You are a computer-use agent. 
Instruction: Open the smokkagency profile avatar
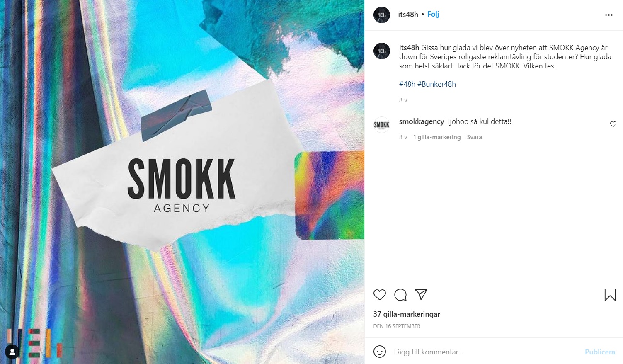click(x=382, y=125)
